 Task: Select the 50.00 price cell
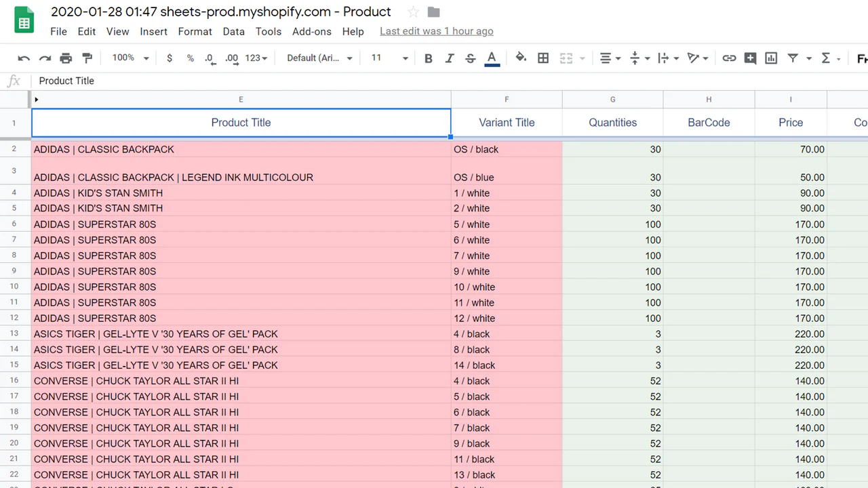(x=791, y=171)
